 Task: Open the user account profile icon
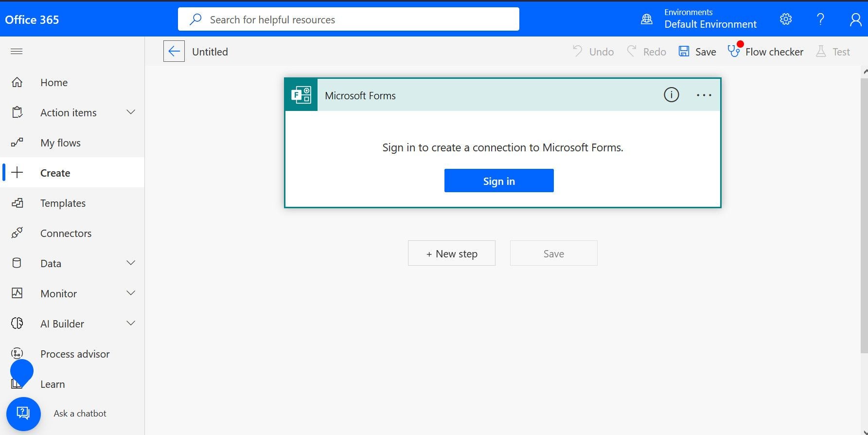855,19
